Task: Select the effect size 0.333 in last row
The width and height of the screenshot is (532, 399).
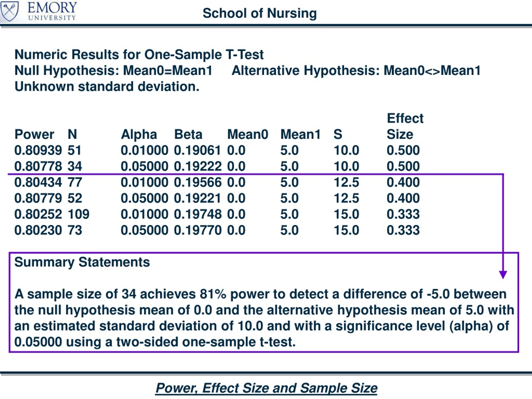Action: coord(403,230)
